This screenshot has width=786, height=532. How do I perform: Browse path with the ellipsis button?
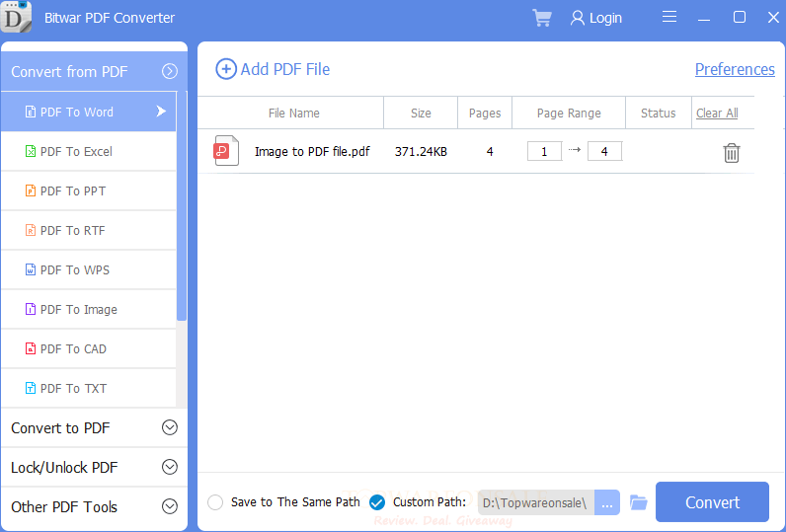607,502
